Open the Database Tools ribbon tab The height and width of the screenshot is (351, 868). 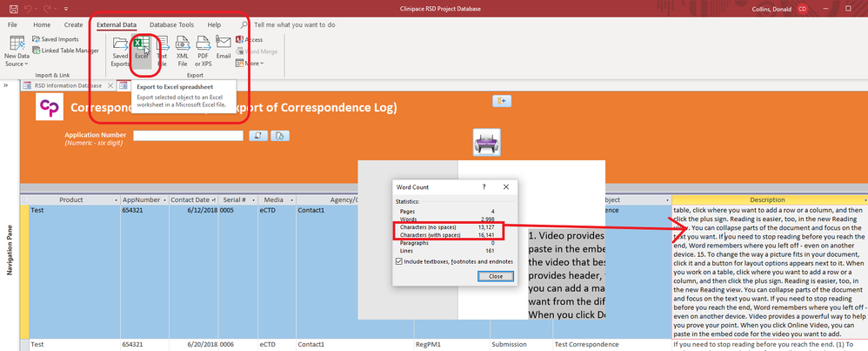coord(171,25)
